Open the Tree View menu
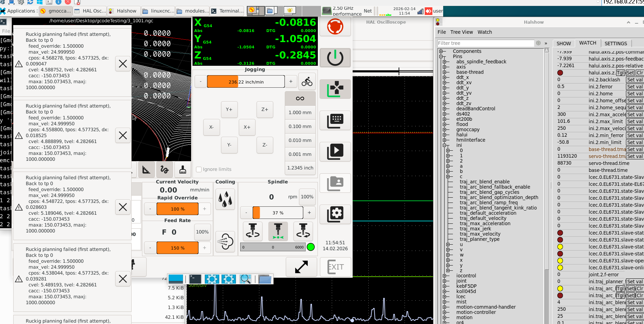The width and height of the screenshot is (644, 324). [461, 32]
